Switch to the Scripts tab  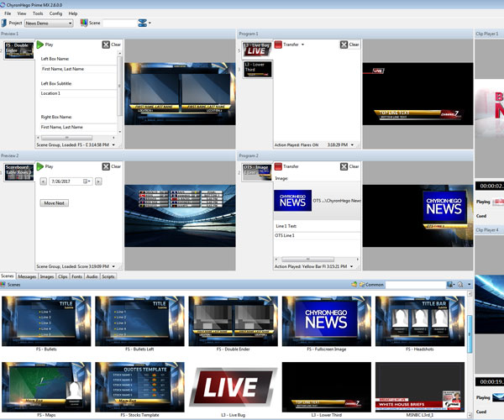pyautogui.click(x=108, y=276)
